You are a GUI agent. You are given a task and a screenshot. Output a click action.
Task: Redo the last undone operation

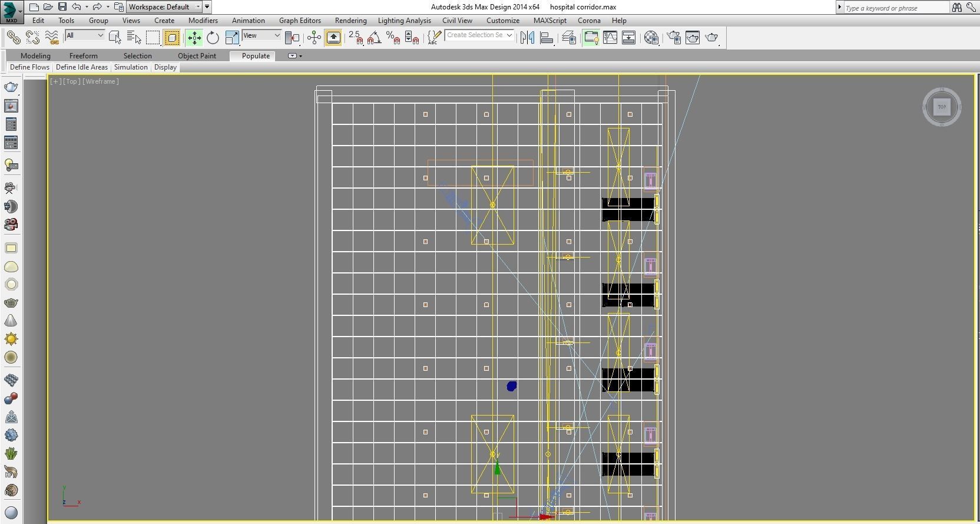pyautogui.click(x=97, y=7)
